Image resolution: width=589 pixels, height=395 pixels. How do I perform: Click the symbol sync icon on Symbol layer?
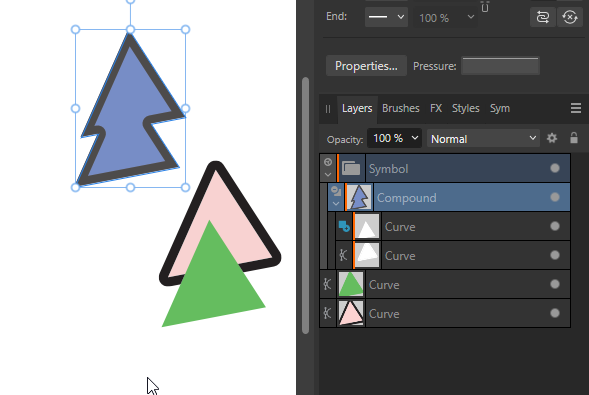click(x=328, y=162)
